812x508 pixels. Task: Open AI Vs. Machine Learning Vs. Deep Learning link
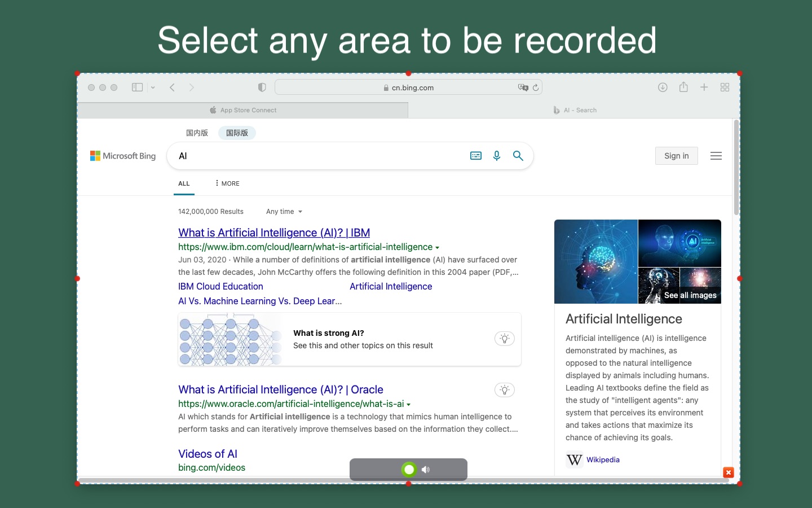click(x=260, y=301)
